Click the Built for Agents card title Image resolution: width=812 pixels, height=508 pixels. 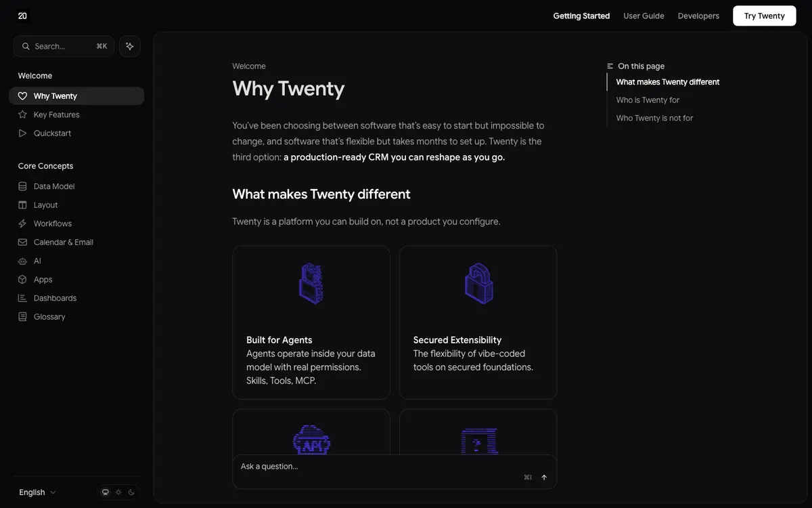click(x=279, y=340)
